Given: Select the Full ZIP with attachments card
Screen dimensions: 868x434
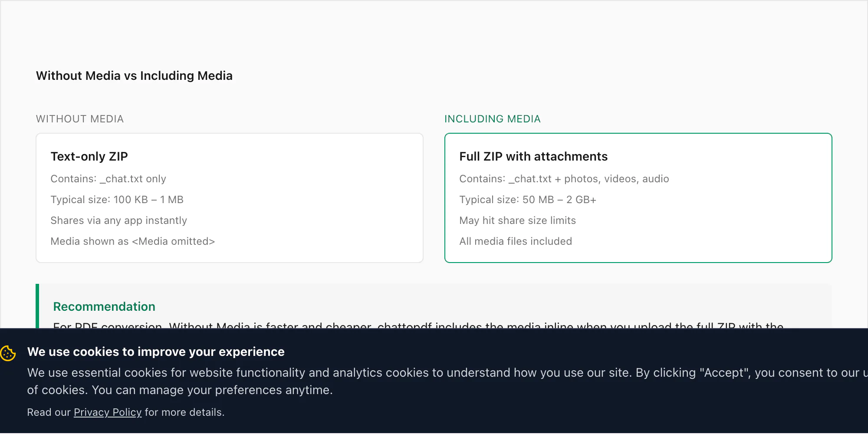Looking at the screenshot, I should [638, 198].
